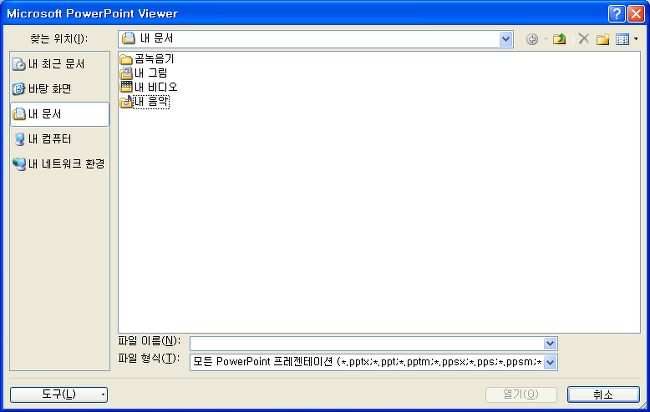Select 바탕 화면 in places bar

(x=60, y=89)
